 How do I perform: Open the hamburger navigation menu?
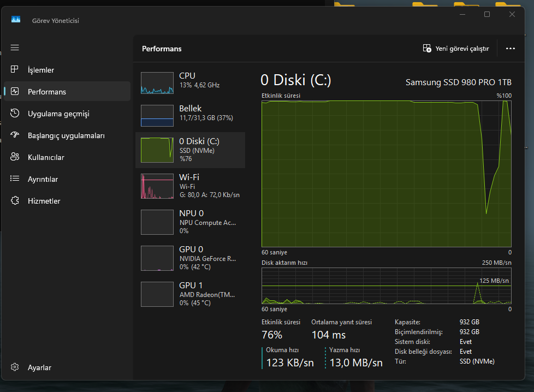(x=15, y=47)
